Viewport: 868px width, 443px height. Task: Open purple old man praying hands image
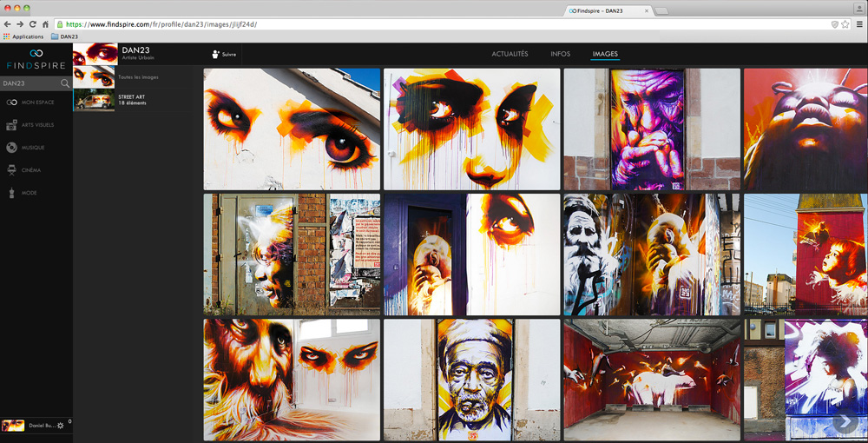click(x=652, y=129)
